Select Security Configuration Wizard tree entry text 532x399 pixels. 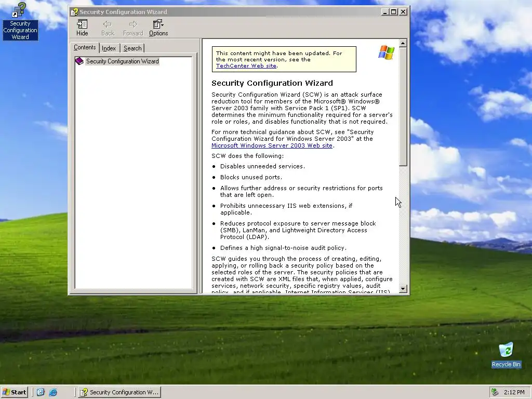click(x=122, y=61)
